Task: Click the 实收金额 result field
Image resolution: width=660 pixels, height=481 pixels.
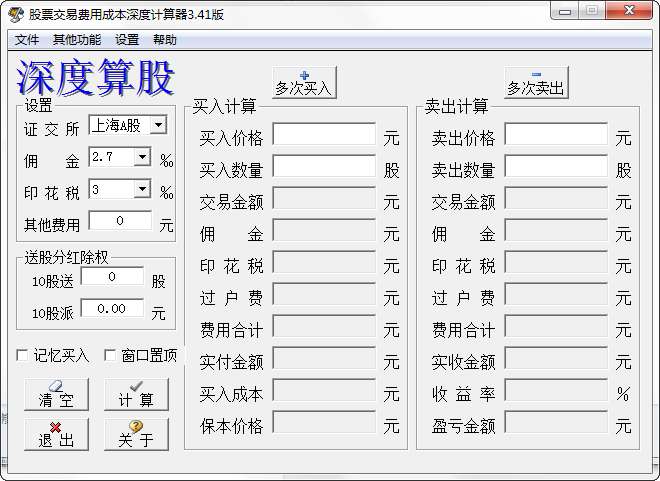Action: point(556,358)
